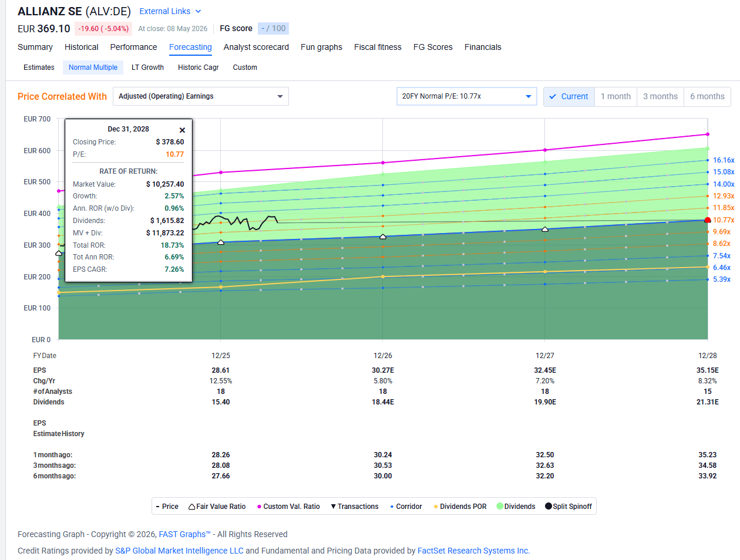Select the Estimates sub-tab
Image resolution: width=740 pixels, height=560 pixels.
tap(39, 68)
